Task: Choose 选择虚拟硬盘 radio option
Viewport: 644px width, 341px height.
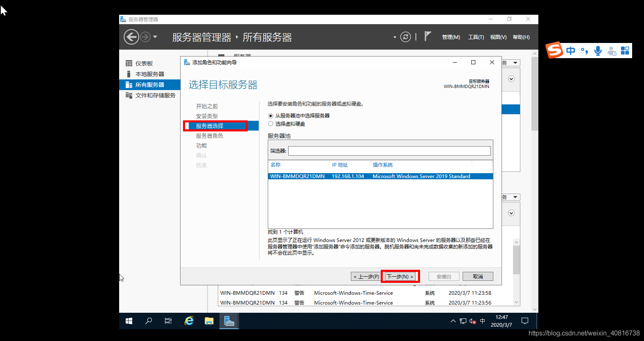Action: coord(271,124)
